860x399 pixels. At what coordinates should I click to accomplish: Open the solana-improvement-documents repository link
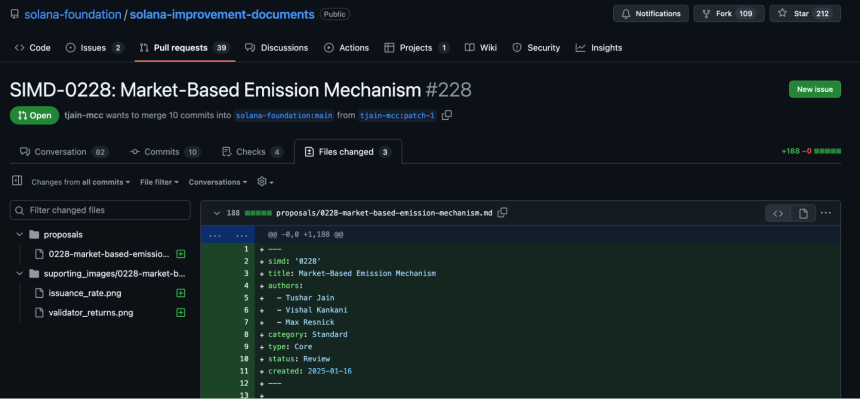coord(222,14)
